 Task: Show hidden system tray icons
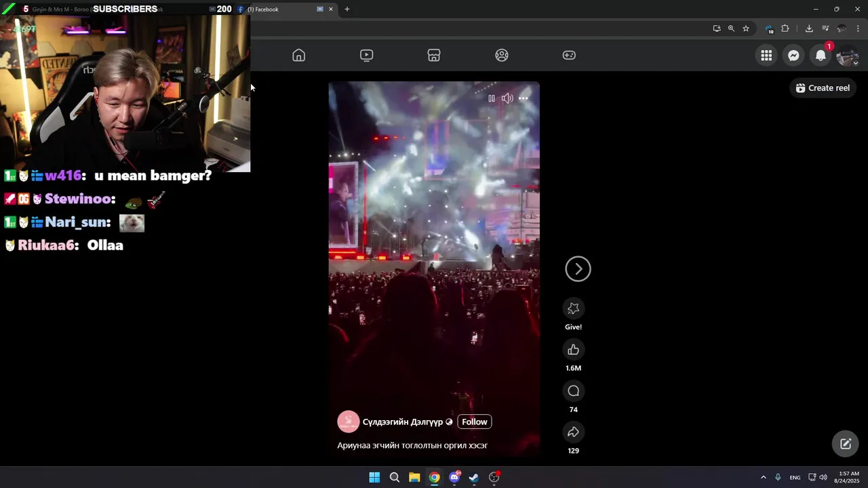point(763,477)
